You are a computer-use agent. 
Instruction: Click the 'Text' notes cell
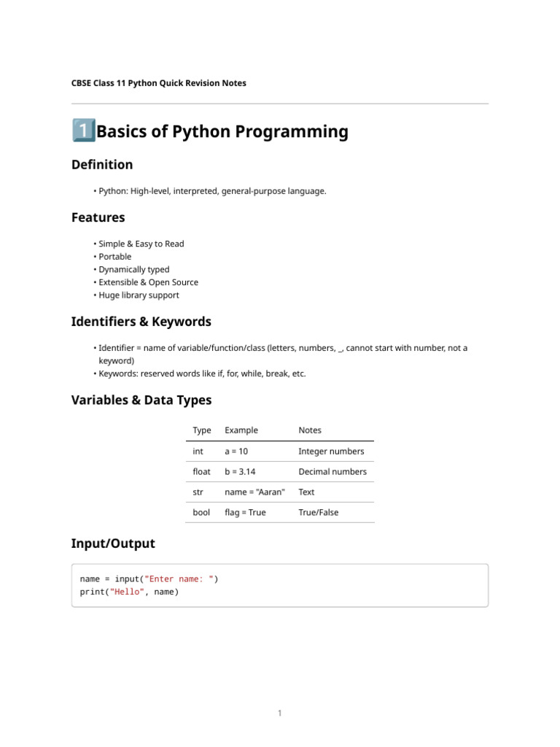tap(306, 492)
